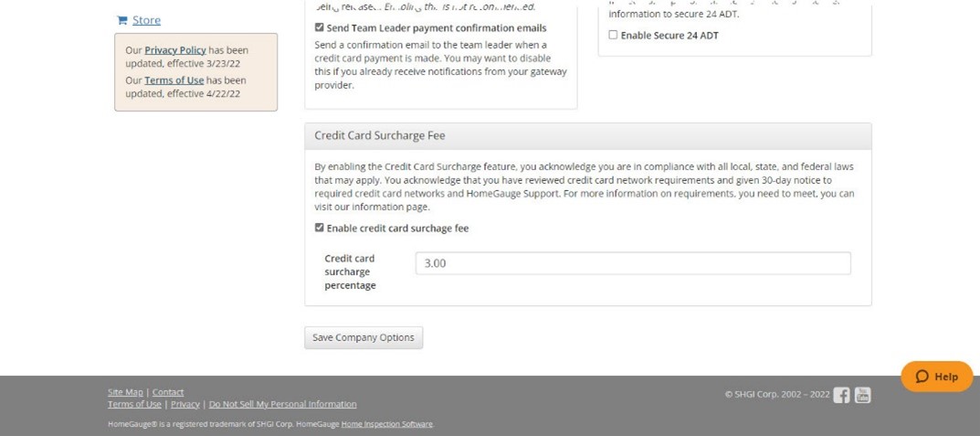Open the footer Terms of Use link
The width and height of the screenshot is (980, 436).
pyautogui.click(x=134, y=404)
